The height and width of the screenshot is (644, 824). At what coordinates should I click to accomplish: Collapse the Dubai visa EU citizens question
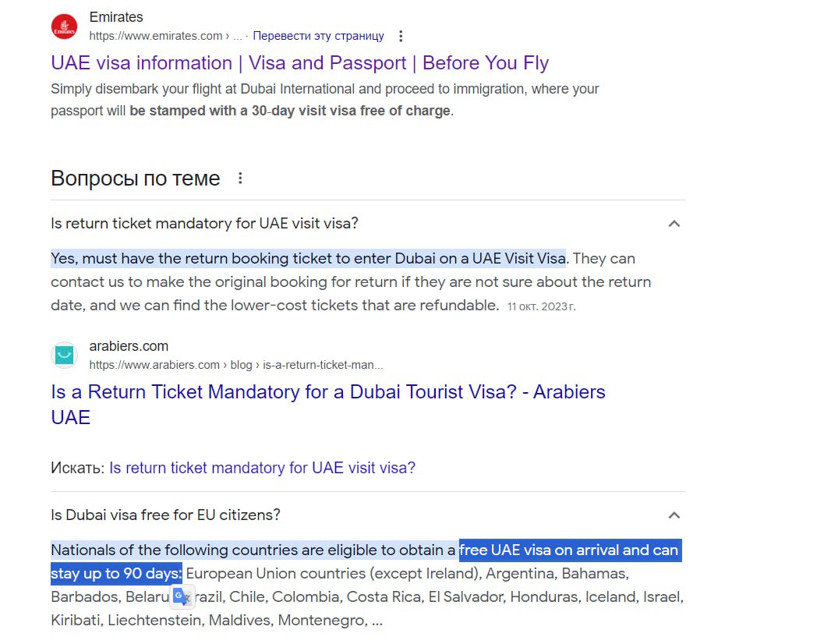[674, 515]
